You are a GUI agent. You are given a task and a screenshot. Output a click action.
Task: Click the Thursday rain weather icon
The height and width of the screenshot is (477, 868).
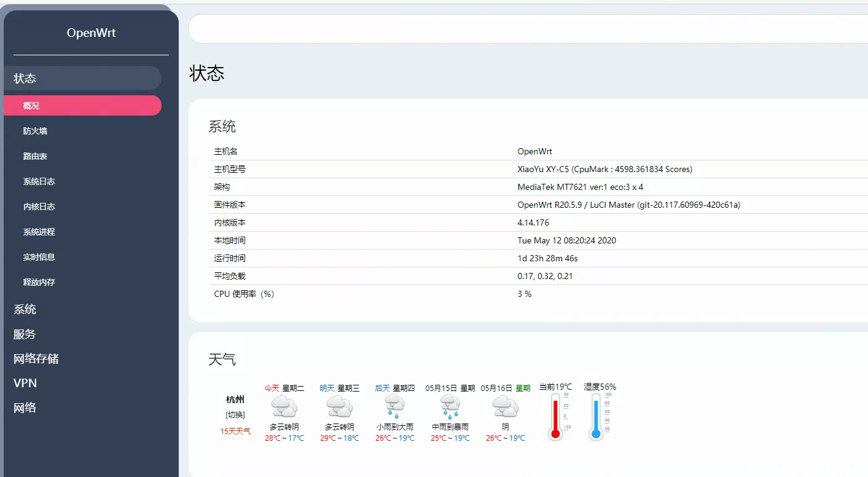(x=394, y=407)
